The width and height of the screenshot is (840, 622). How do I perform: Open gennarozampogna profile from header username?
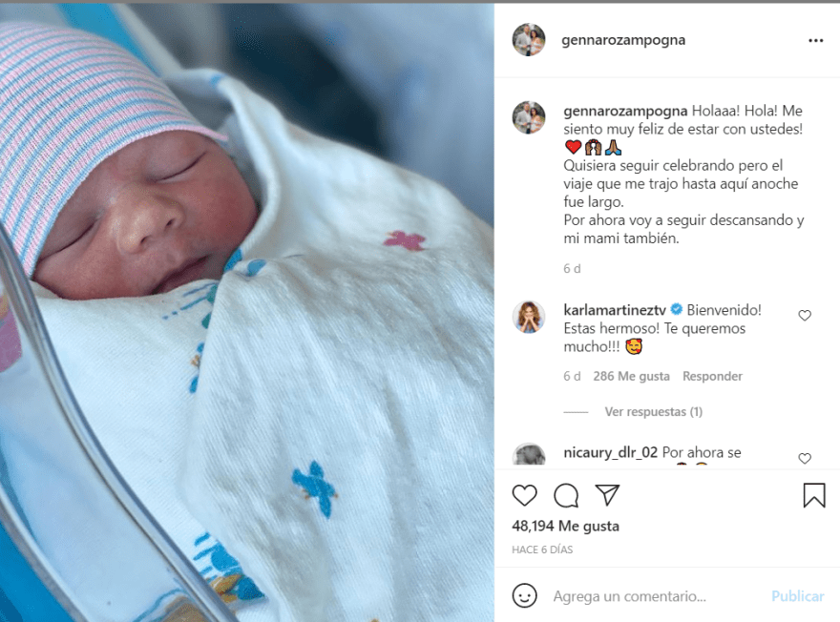coord(623,40)
